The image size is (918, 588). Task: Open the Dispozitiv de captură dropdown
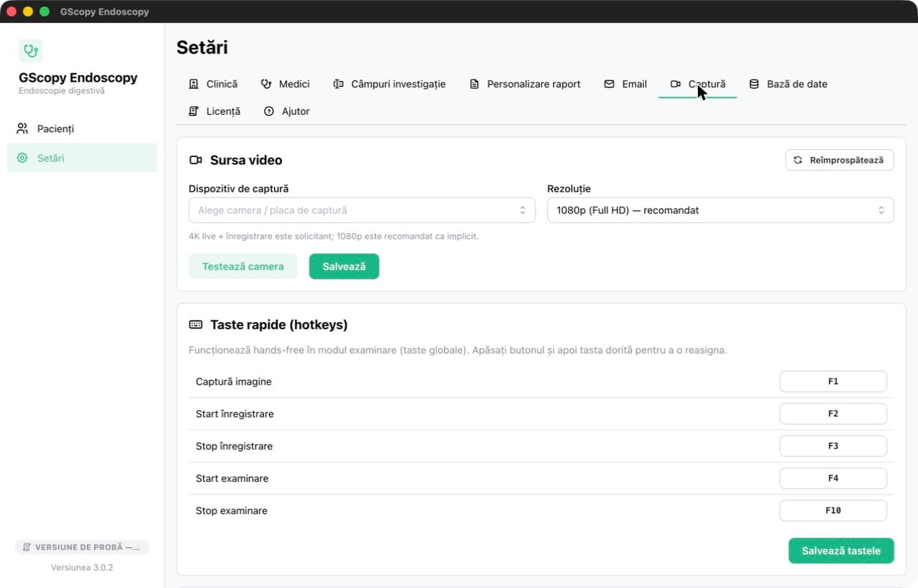pyautogui.click(x=362, y=210)
